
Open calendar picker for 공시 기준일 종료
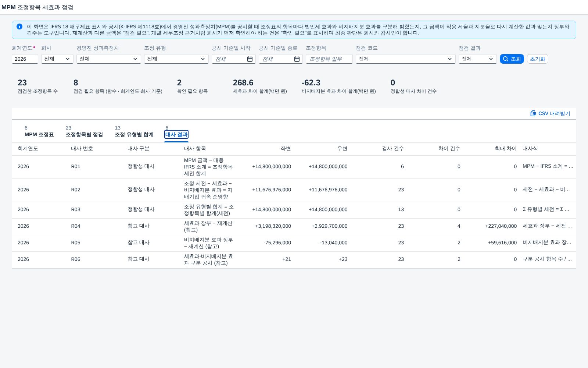tap(297, 59)
